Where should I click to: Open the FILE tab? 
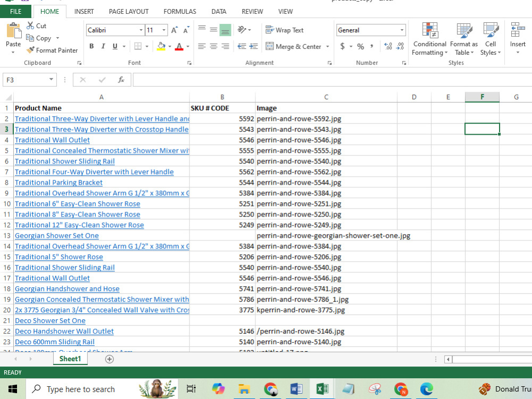click(x=15, y=12)
